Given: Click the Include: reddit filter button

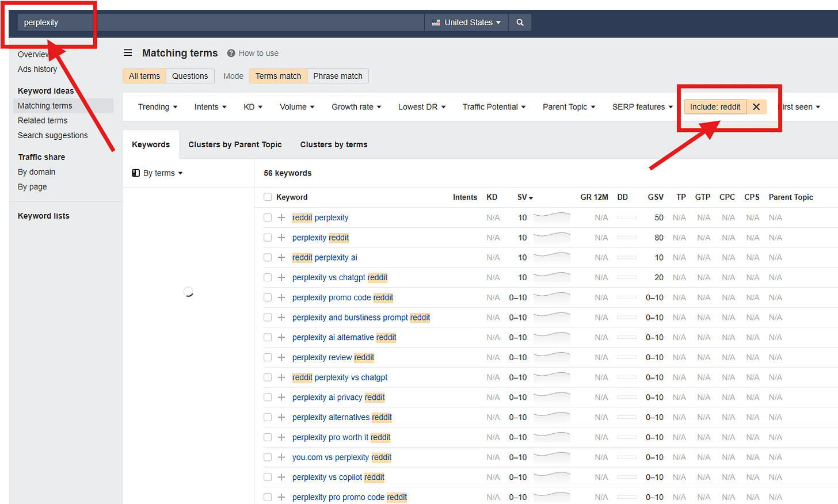Looking at the screenshot, I should [x=715, y=107].
